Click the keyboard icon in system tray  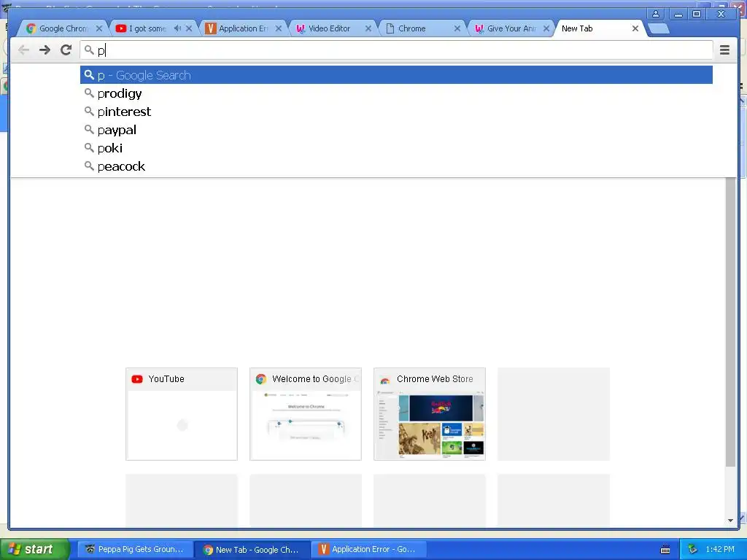665,550
